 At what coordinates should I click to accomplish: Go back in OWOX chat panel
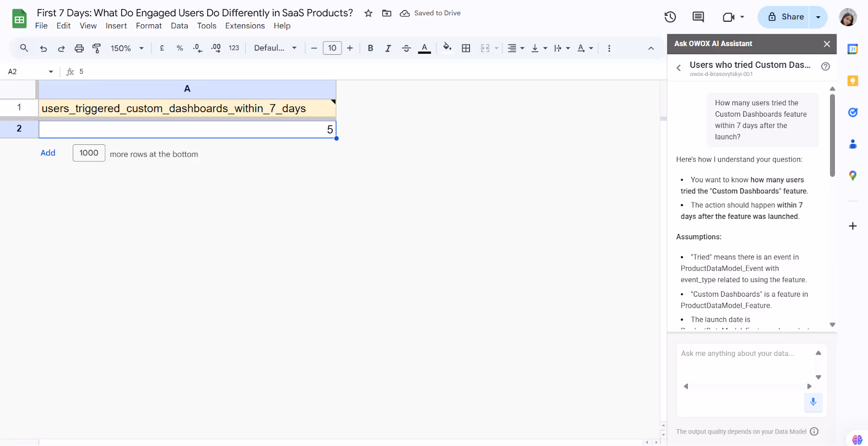click(679, 68)
